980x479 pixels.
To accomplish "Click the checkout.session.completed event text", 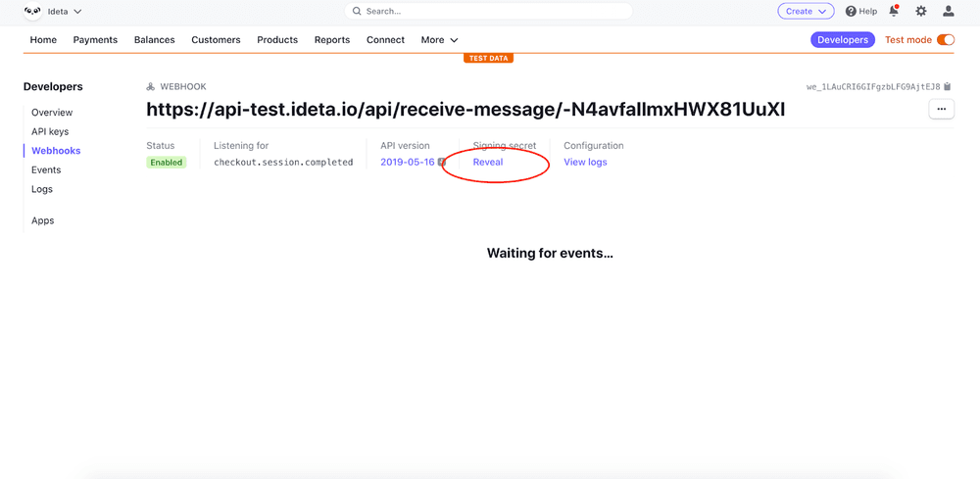I will click(x=283, y=163).
